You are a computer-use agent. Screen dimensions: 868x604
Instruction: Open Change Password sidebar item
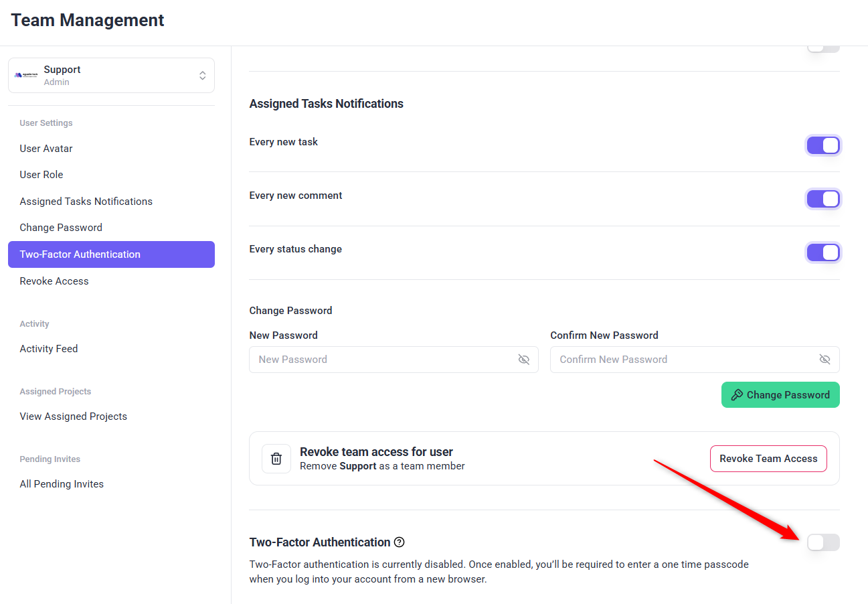coord(61,228)
